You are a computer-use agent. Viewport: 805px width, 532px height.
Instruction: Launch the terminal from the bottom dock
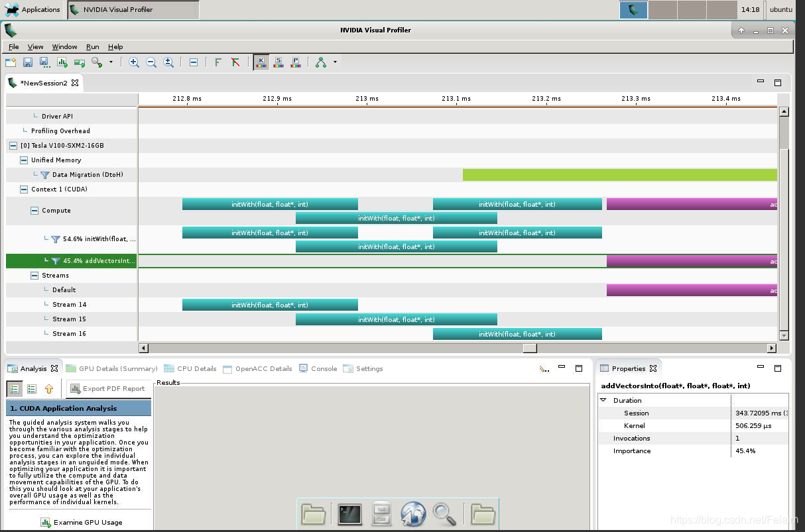pos(350,513)
